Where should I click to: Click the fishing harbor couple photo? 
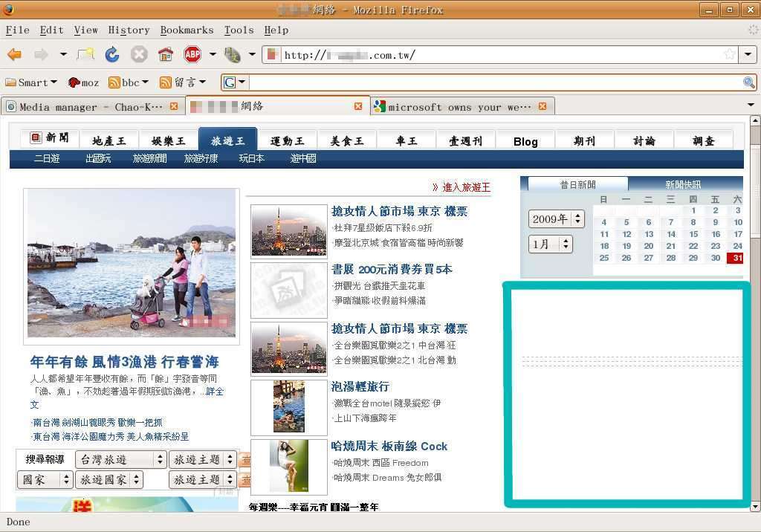click(x=132, y=262)
